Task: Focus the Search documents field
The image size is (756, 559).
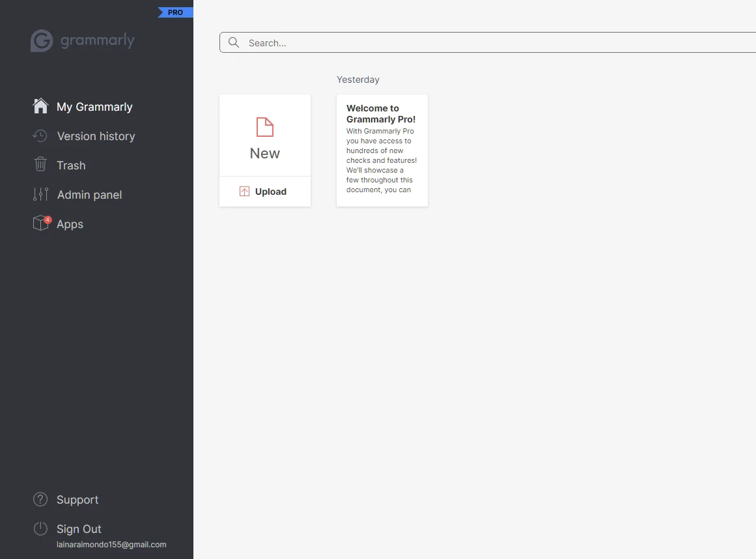Action: [x=488, y=42]
